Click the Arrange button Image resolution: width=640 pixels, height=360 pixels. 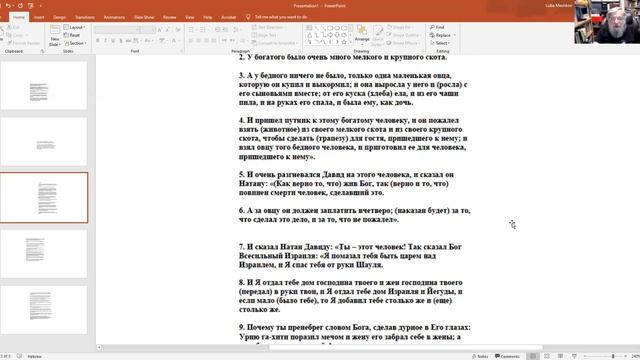click(x=362, y=34)
